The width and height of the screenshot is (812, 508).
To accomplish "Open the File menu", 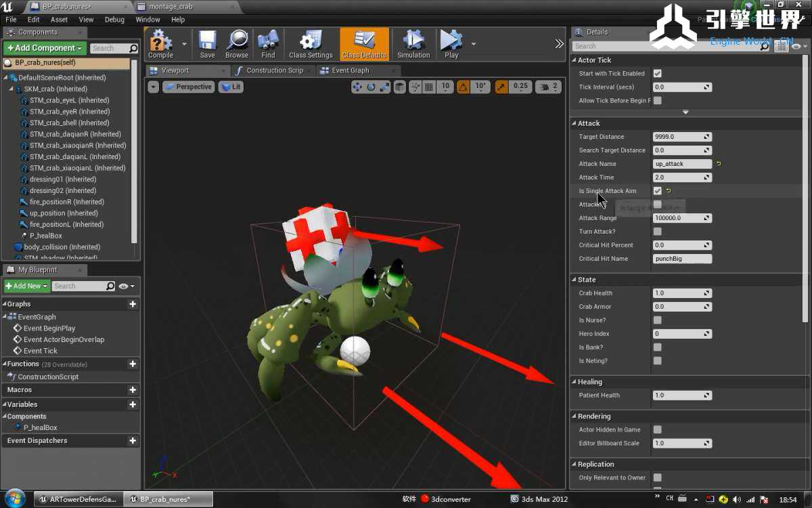I will tap(11, 20).
